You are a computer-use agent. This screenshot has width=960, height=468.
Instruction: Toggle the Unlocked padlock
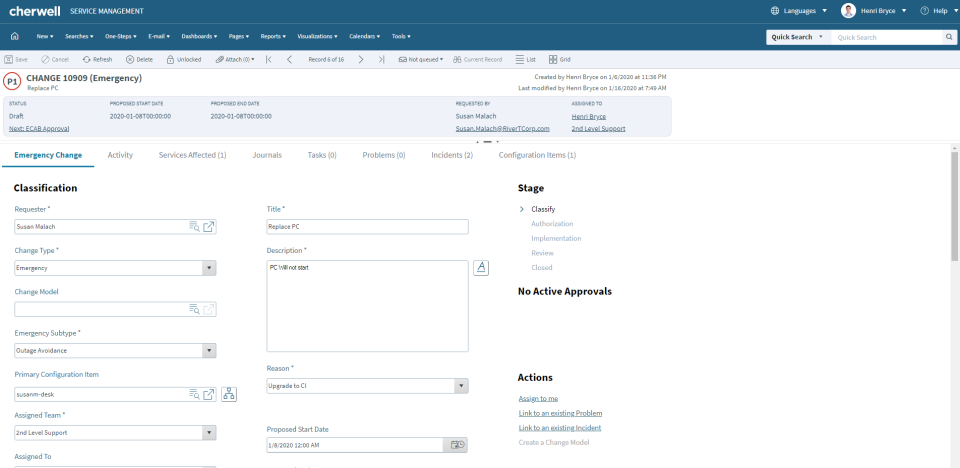(170, 59)
